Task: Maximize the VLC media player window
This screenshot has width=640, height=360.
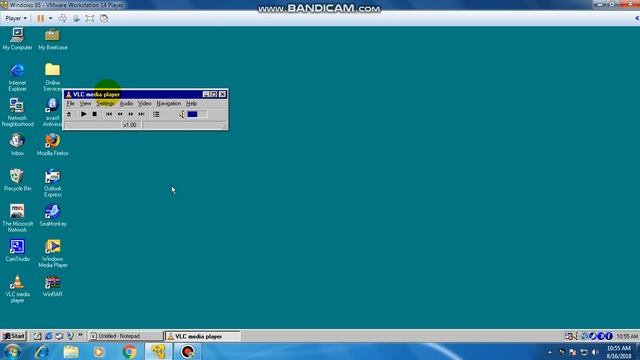Action: pos(213,94)
